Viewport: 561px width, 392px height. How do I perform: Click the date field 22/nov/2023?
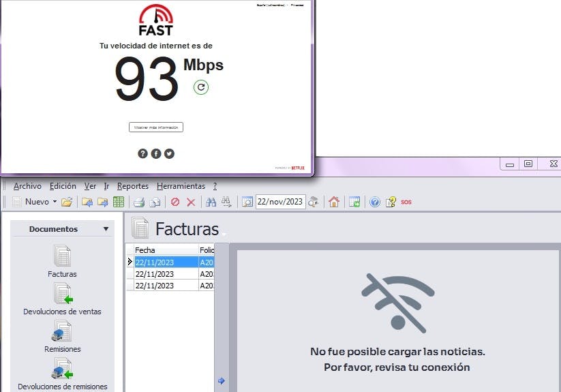pos(280,202)
